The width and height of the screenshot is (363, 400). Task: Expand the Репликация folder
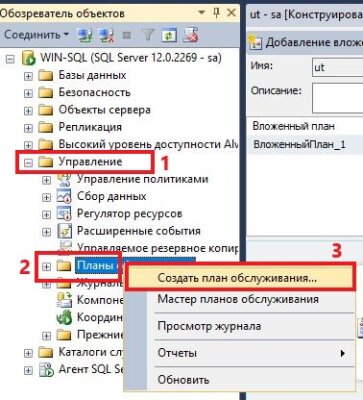coord(28,128)
